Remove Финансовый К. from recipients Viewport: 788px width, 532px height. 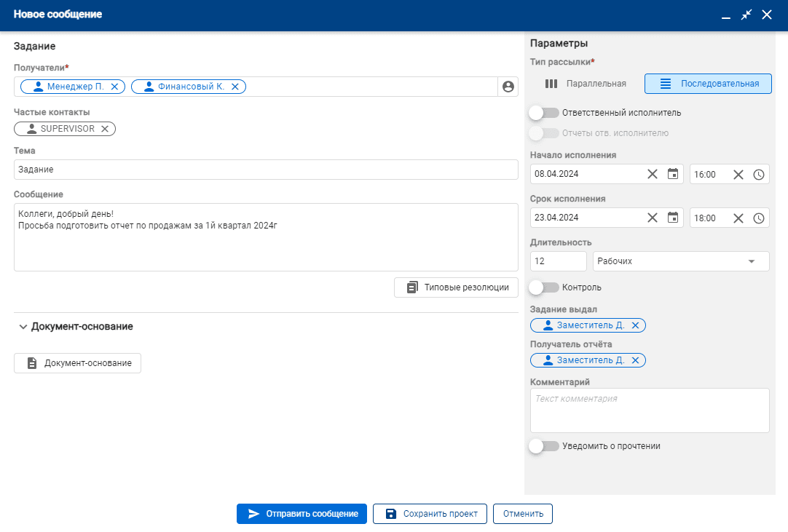235,87
